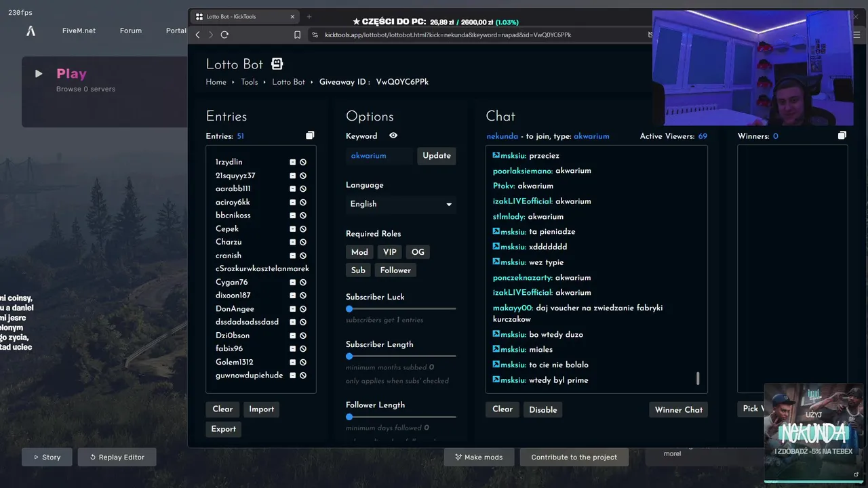Toggle the Mod required role
The width and height of the screenshot is (868, 488).
pos(359,252)
